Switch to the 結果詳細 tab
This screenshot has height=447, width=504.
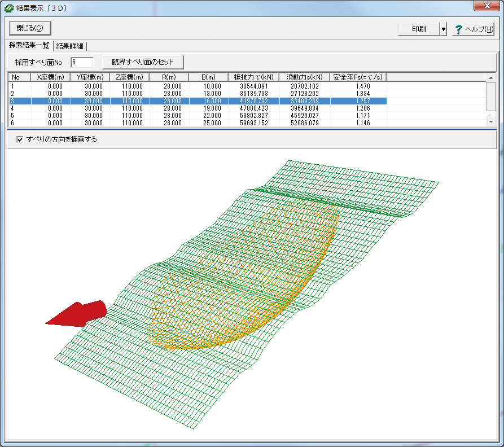(x=70, y=46)
